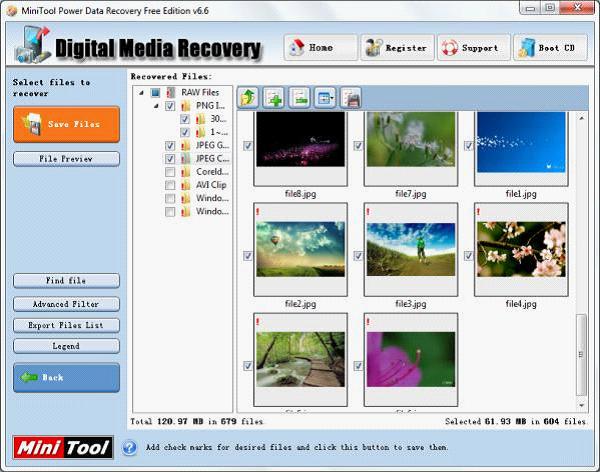Screen dimensions: 600x473
Task: Click the Find file button
Action: click(67, 281)
